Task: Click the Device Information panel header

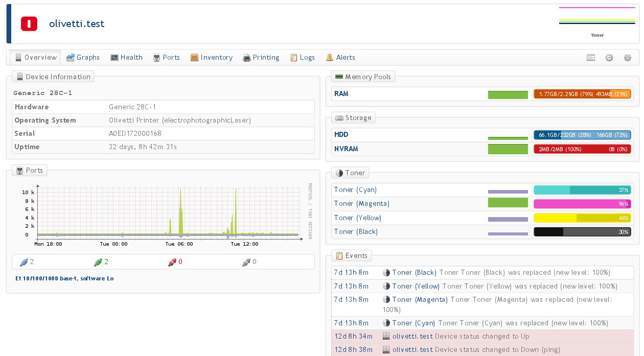Action: [53, 77]
